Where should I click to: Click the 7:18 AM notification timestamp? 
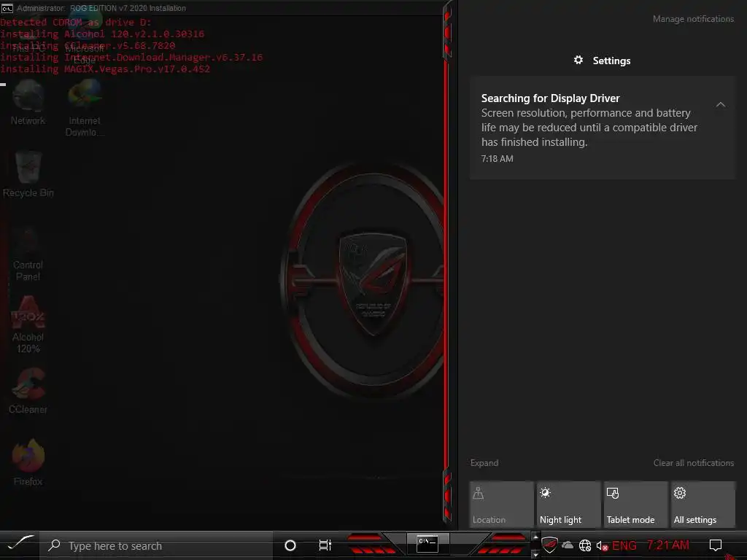(497, 158)
